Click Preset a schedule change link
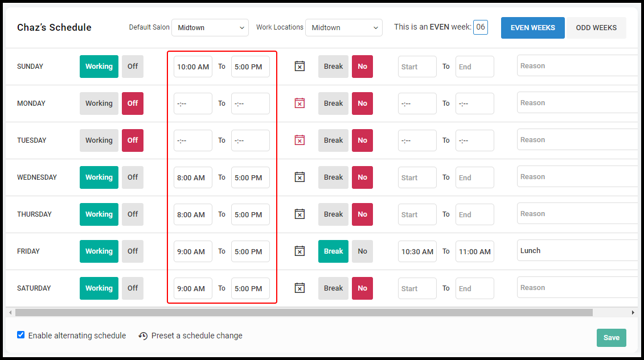This screenshot has width=644, height=360. 197,336
